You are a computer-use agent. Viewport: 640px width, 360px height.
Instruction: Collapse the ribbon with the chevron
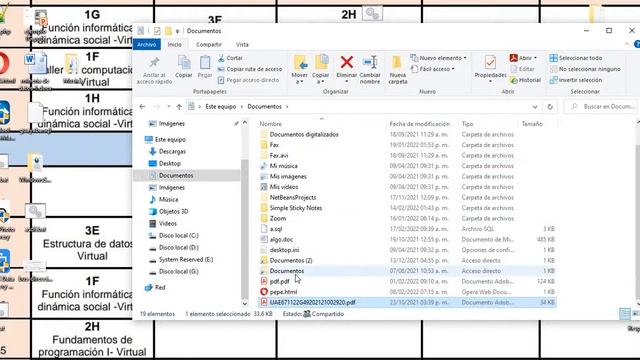click(x=627, y=44)
